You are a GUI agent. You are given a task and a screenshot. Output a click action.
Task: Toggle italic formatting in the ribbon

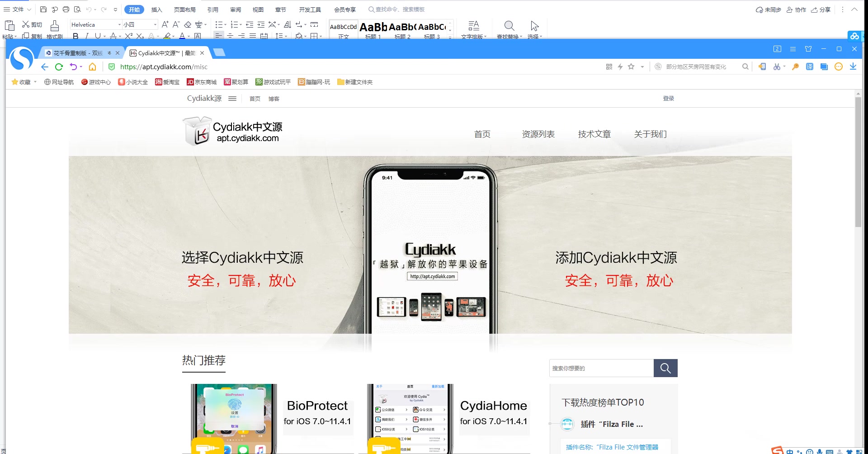coord(87,36)
